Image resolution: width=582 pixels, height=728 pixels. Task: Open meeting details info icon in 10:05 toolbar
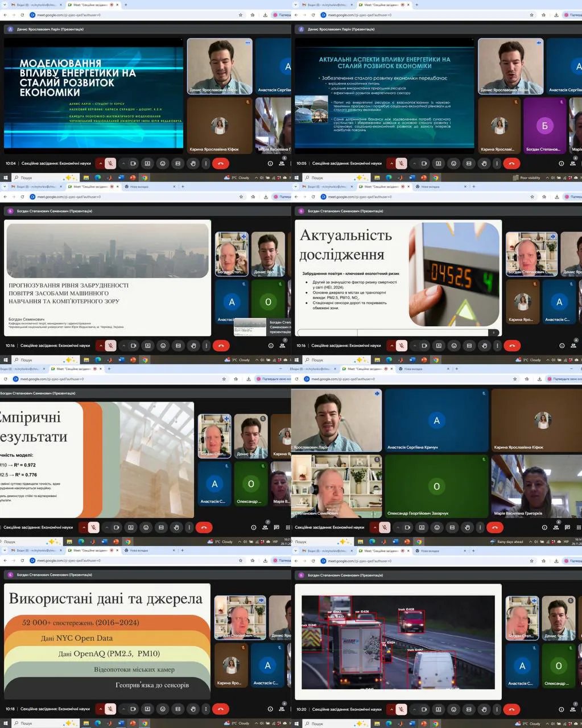(x=561, y=163)
